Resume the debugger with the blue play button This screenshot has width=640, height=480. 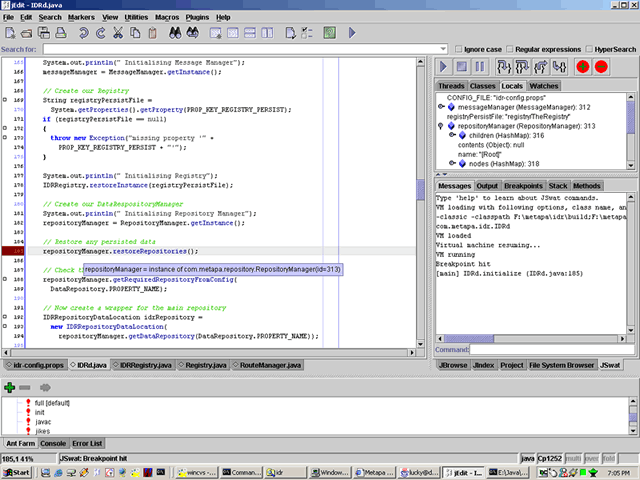(444, 67)
